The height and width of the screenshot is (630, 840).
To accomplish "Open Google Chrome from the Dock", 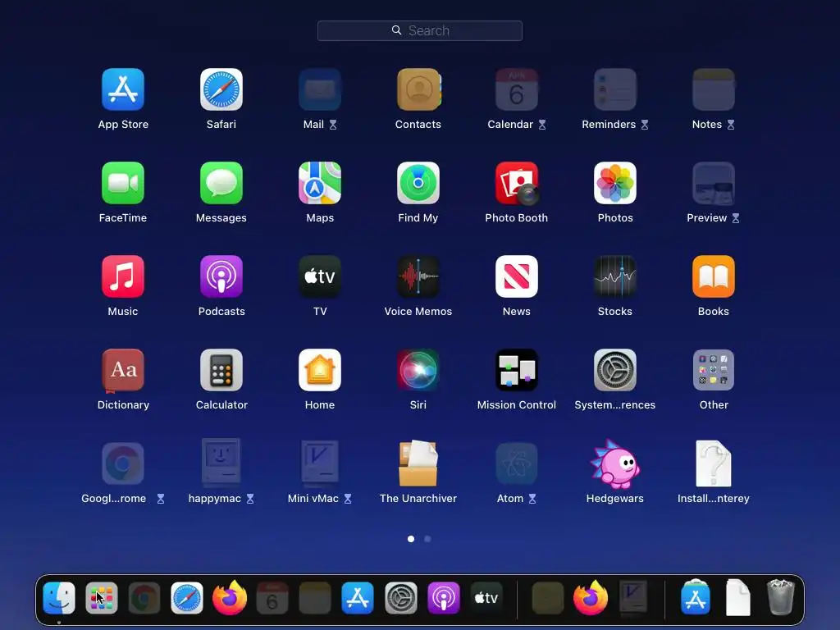I will click(144, 598).
